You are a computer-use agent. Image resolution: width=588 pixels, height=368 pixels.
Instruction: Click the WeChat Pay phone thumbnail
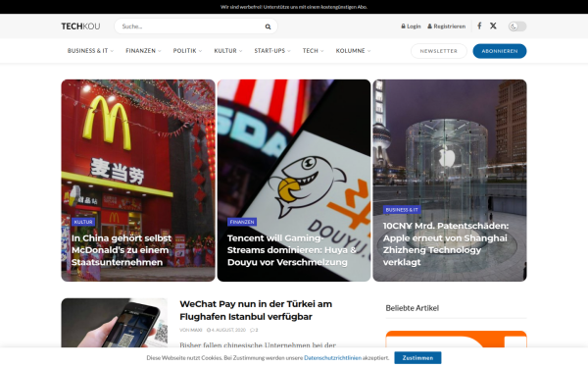[x=115, y=323]
